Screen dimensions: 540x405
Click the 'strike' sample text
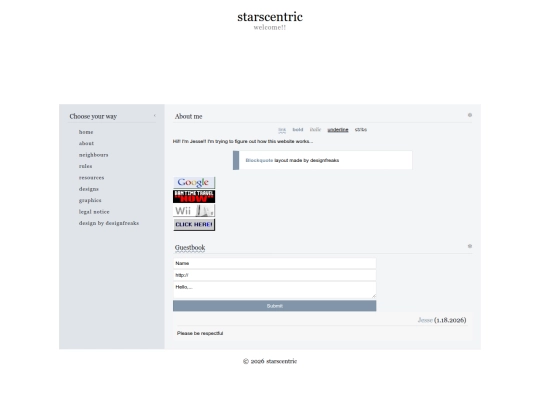pyautogui.click(x=361, y=130)
